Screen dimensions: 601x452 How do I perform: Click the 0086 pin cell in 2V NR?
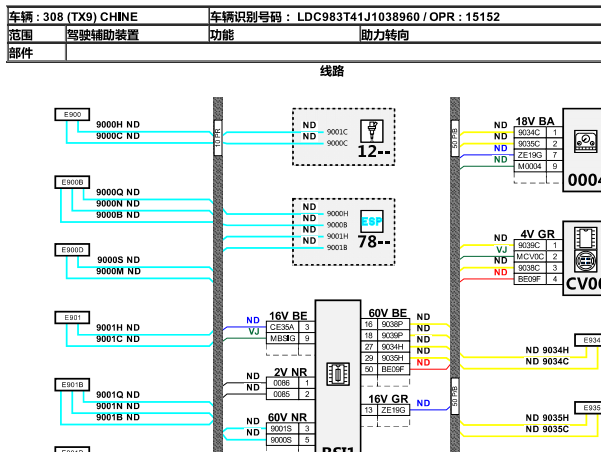(282, 383)
